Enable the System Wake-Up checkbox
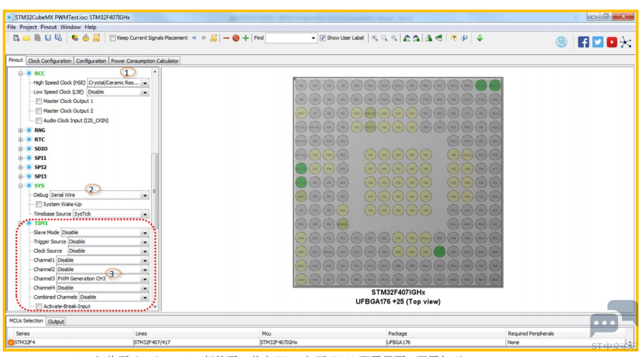Screen dimensions: 644x357 [38, 205]
